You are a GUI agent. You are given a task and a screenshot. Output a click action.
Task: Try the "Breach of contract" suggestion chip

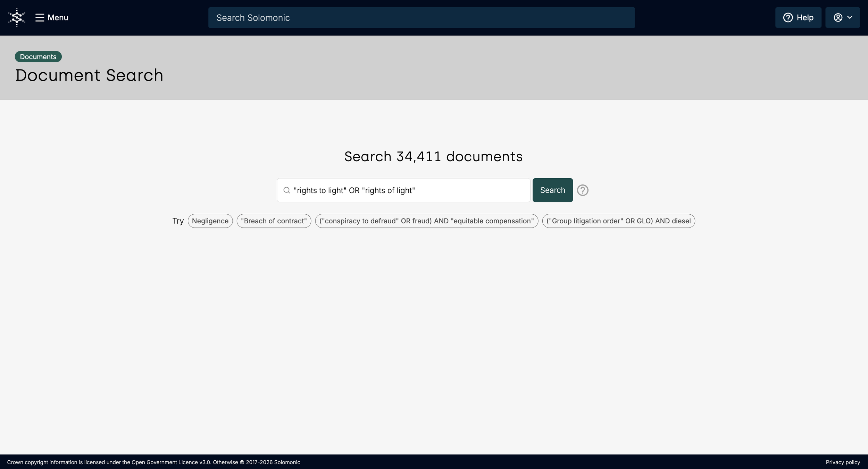point(274,221)
